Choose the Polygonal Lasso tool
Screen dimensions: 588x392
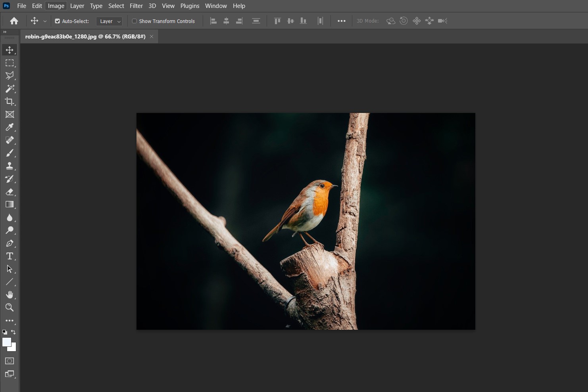[x=10, y=76]
